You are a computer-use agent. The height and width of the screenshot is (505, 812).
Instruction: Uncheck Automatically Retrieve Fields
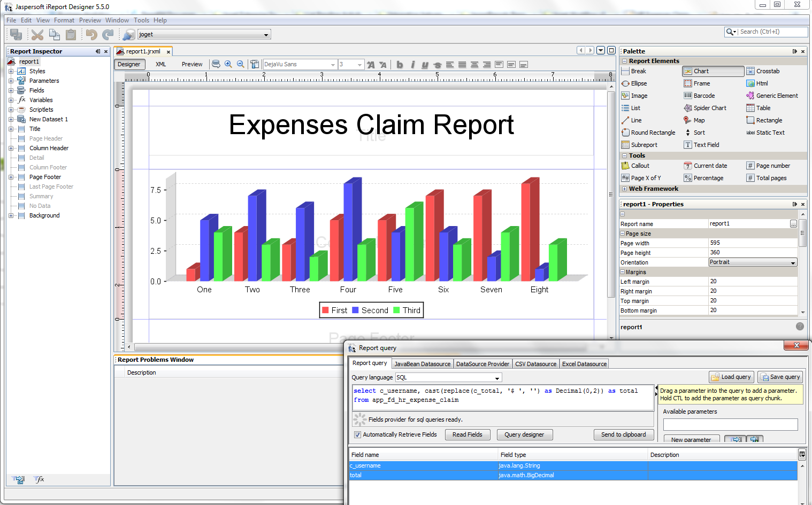(x=357, y=434)
